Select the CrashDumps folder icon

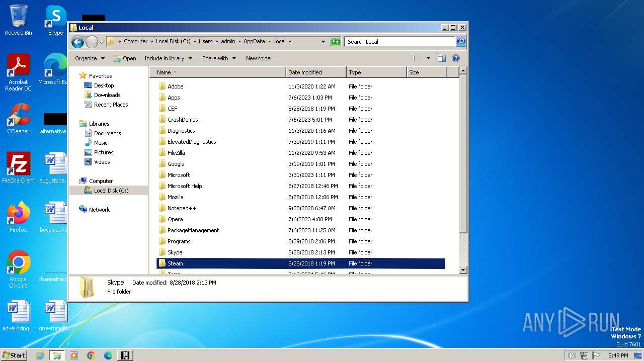pyautogui.click(x=162, y=120)
